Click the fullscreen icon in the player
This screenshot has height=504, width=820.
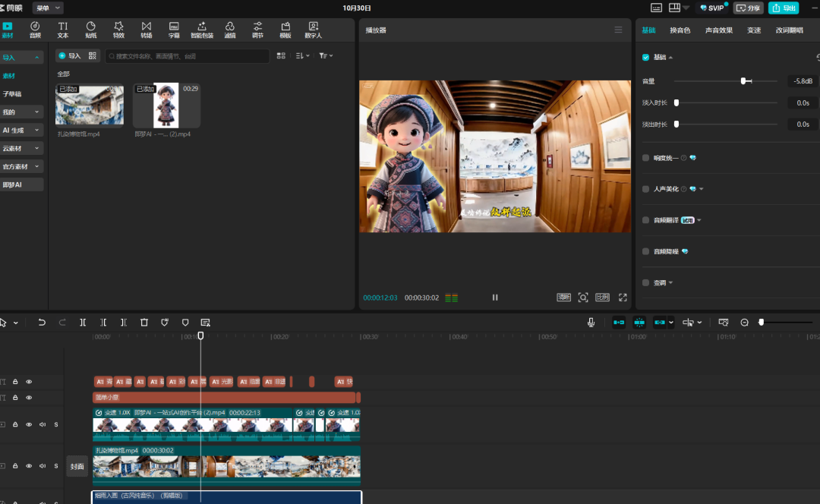[623, 298]
